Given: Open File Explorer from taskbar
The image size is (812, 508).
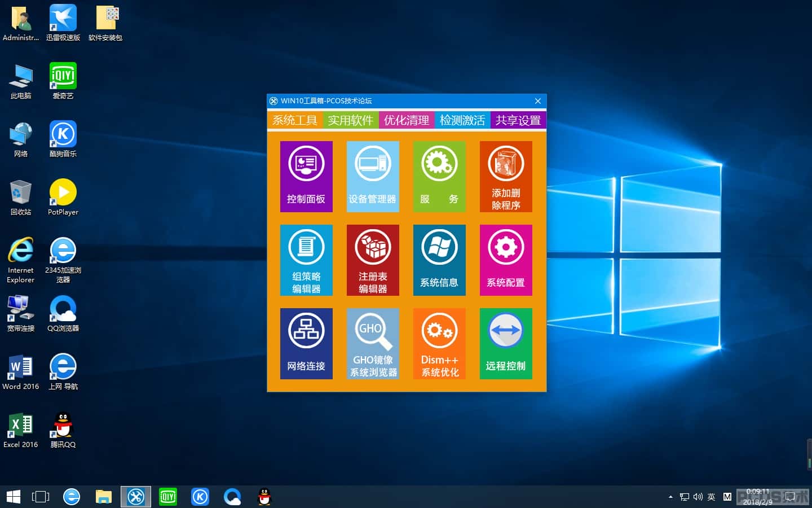Looking at the screenshot, I should [104, 497].
